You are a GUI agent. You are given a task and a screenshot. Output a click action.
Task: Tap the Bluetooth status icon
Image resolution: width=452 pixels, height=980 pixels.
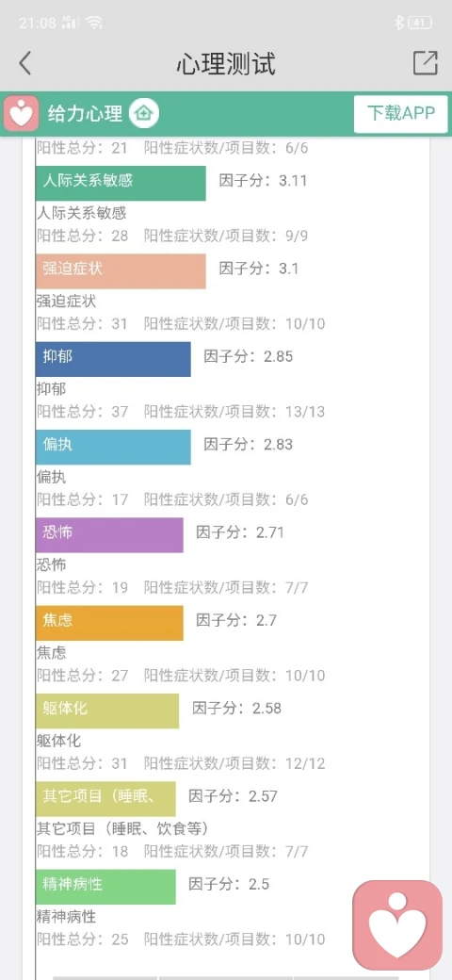pos(398,24)
